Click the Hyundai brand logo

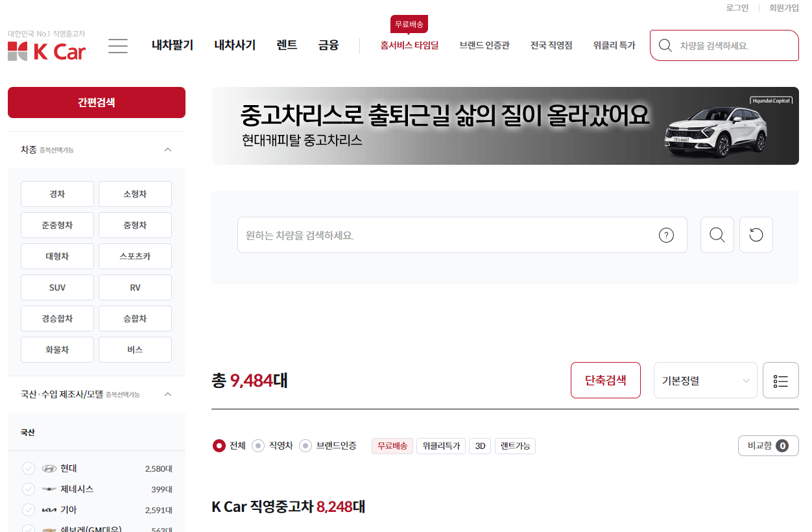click(x=49, y=468)
